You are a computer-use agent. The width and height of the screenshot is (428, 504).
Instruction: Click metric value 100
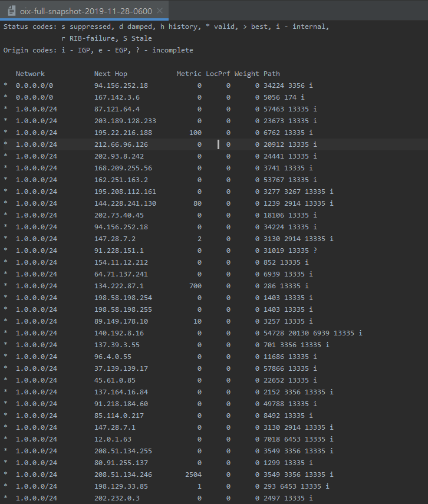point(195,133)
